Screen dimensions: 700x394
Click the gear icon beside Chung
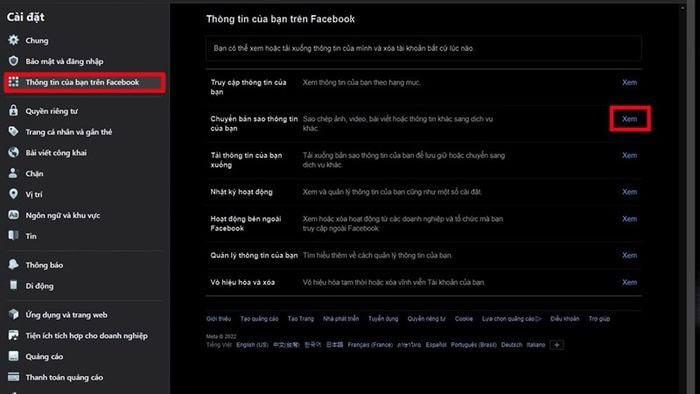coord(13,40)
